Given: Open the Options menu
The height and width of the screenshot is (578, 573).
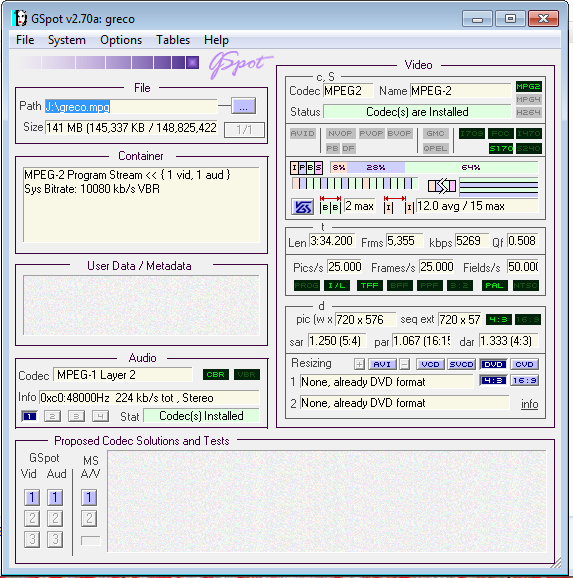Looking at the screenshot, I should tap(121, 40).
